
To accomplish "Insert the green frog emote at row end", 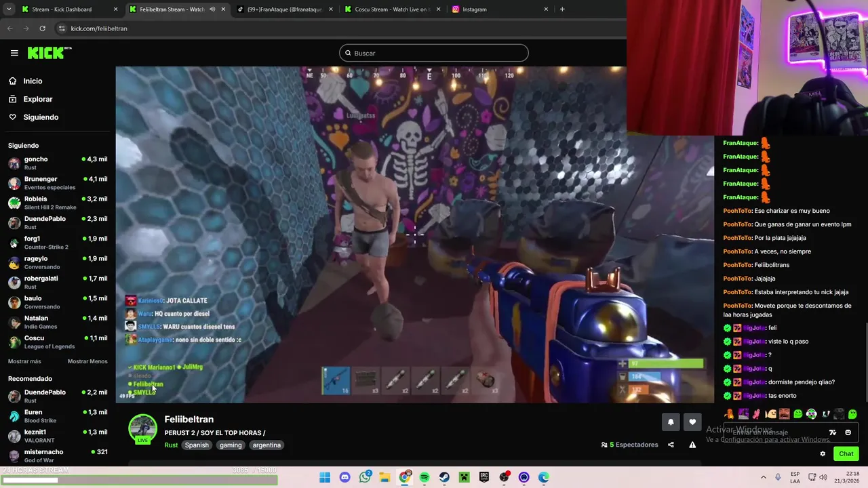I will pos(852,414).
